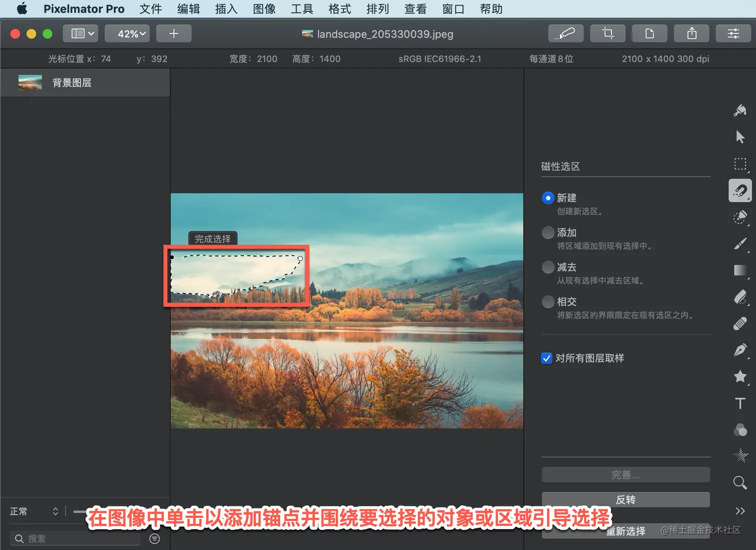Select the Repair bandage tool

tap(740, 323)
